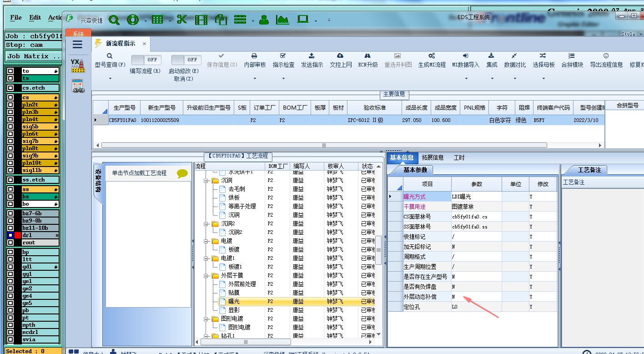Open the hamburger menu in the sidebar
644x354 pixels.
(77, 44)
